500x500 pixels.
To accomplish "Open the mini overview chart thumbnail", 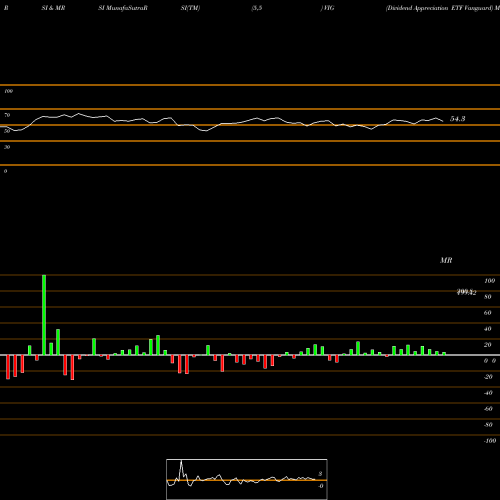I will 247,479.
